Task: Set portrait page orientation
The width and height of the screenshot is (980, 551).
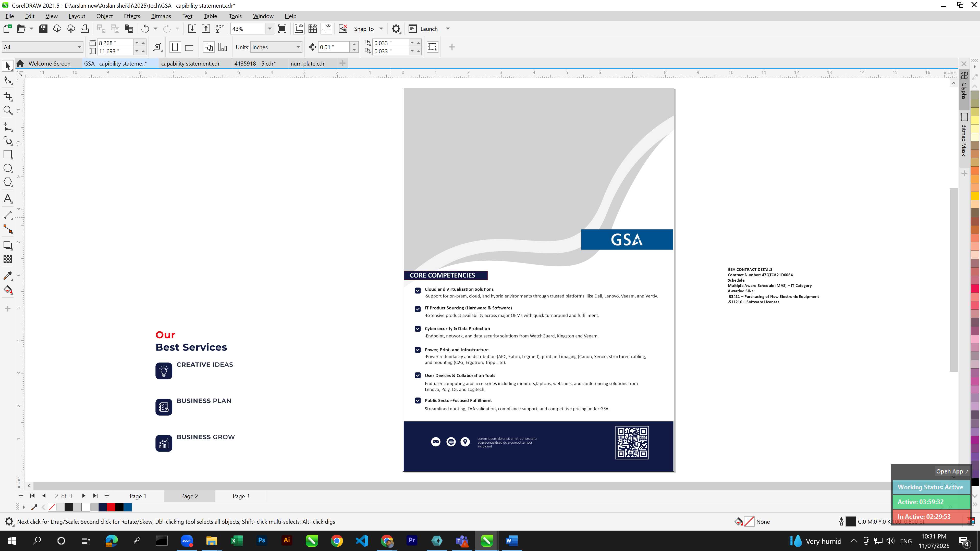Action: click(175, 47)
